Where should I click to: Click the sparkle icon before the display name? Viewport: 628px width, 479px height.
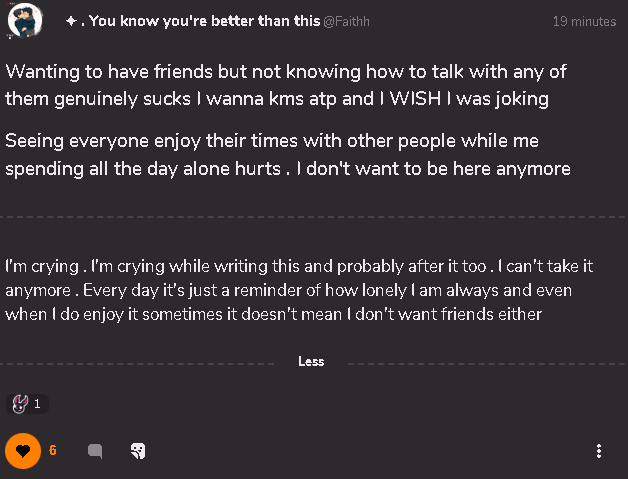(72, 21)
